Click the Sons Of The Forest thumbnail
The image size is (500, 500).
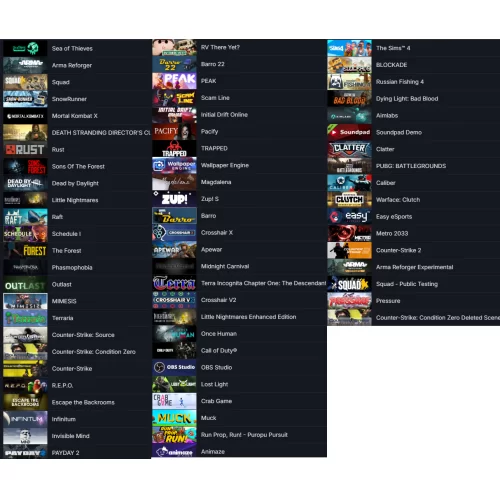pos(25,166)
